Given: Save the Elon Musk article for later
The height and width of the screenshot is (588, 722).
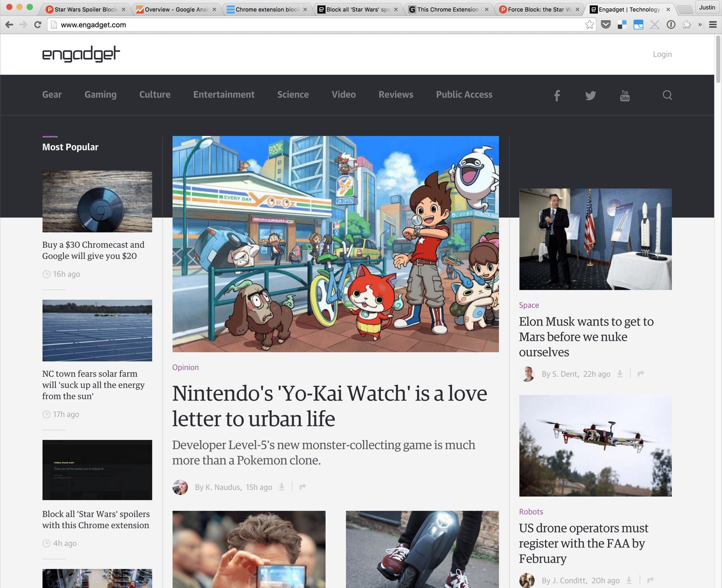Looking at the screenshot, I should point(620,374).
